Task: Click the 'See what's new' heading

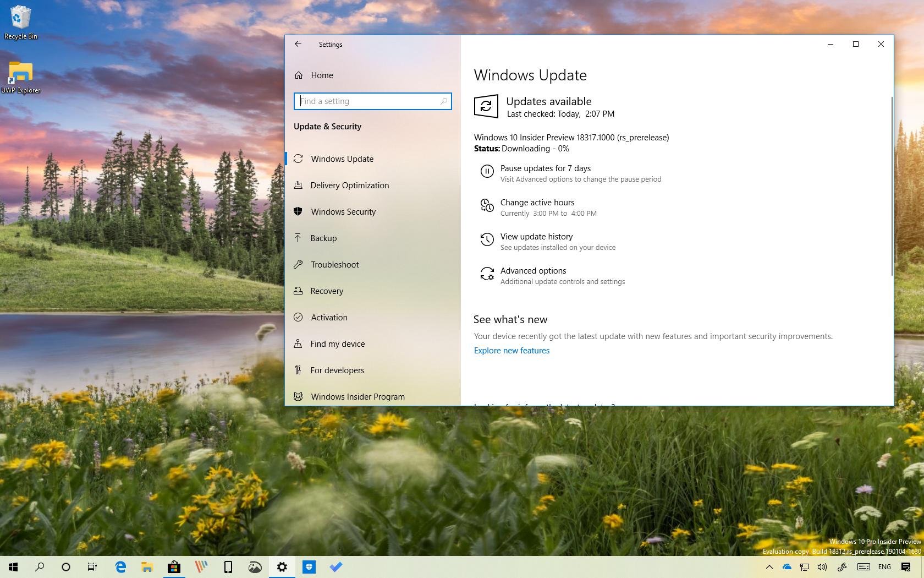Action: [510, 319]
